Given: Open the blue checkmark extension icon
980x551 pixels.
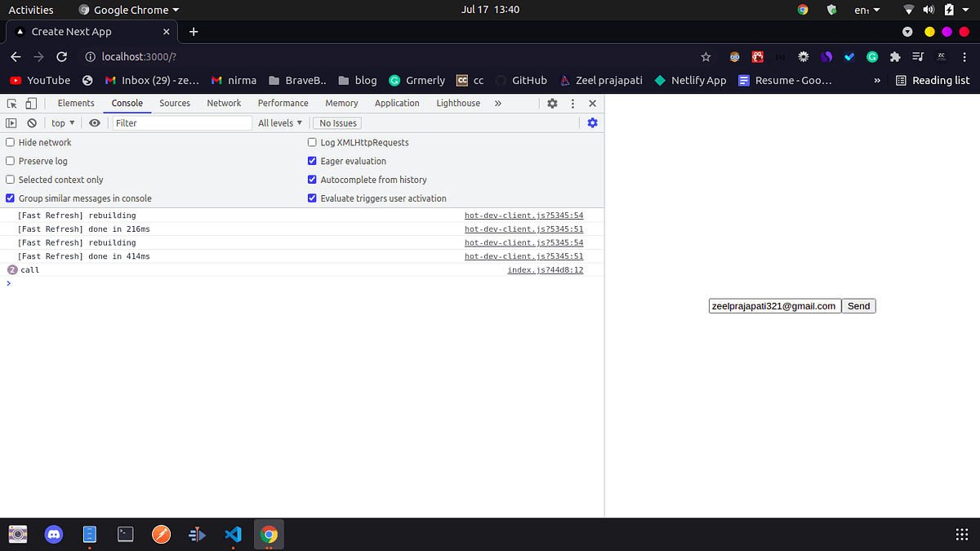Looking at the screenshot, I should [x=849, y=57].
